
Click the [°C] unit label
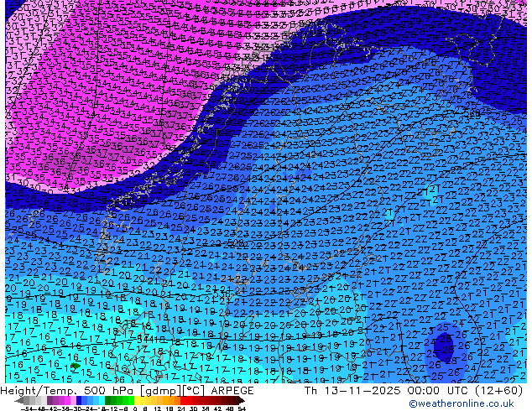click(194, 391)
